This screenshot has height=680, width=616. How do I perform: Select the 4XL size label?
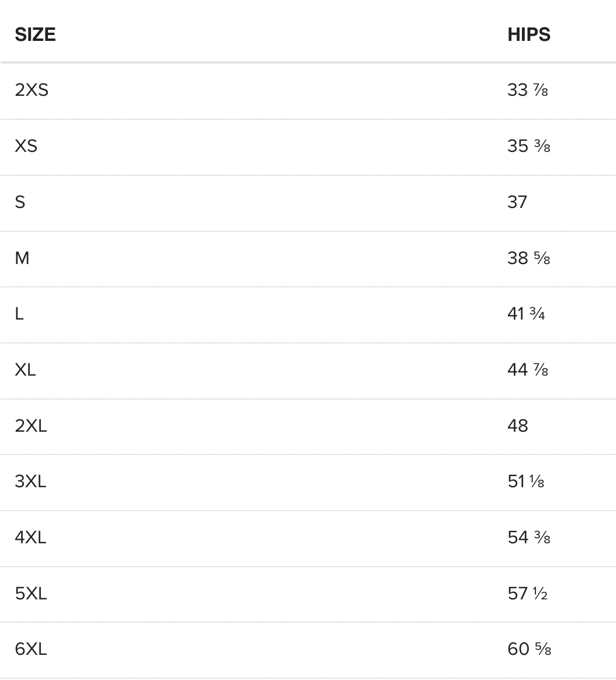31,538
